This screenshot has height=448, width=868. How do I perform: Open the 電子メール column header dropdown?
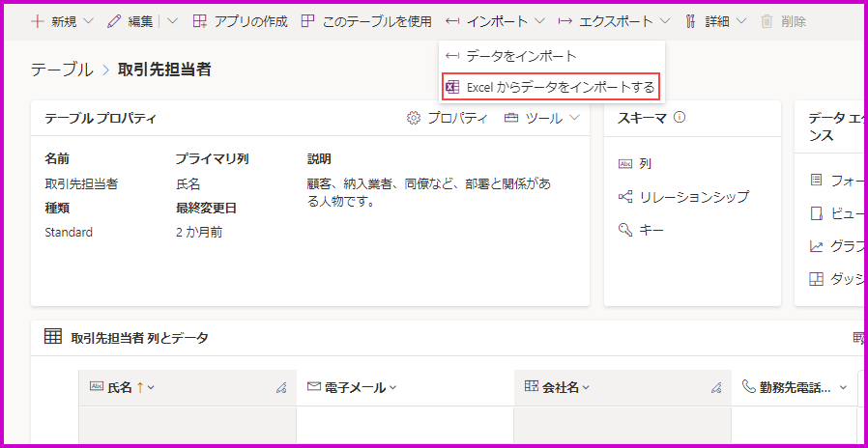tap(391, 388)
